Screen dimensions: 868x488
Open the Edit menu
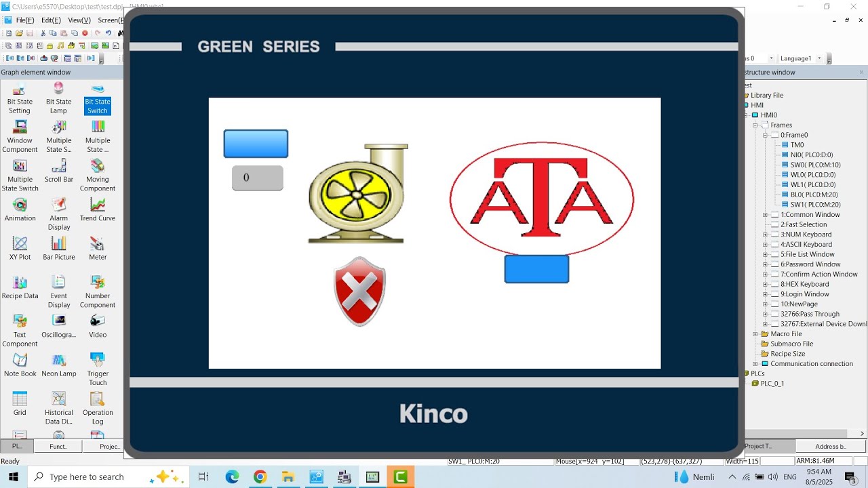[51, 20]
